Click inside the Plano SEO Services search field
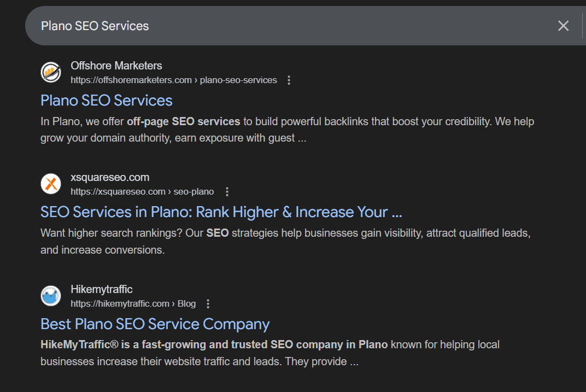This screenshot has width=586, height=392. 219,26
